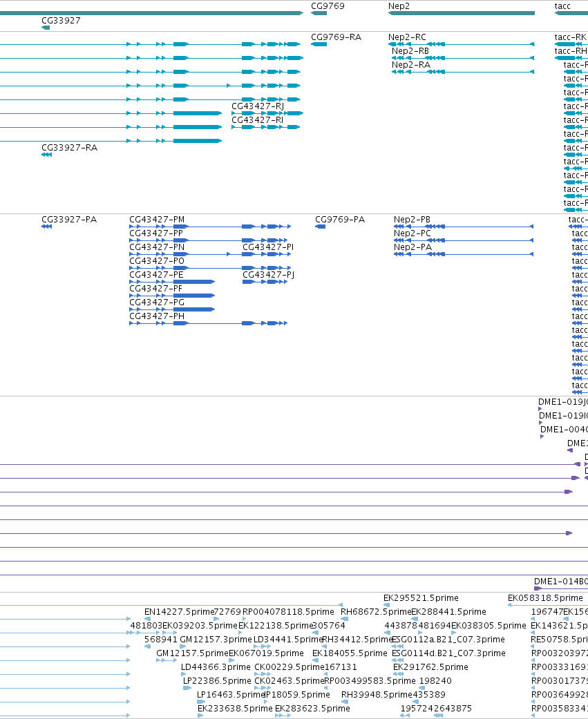Click the CG43427-RJ transcript label
The width and height of the screenshot is (588, 719).
pyautogui.click(x=258, y=106)
